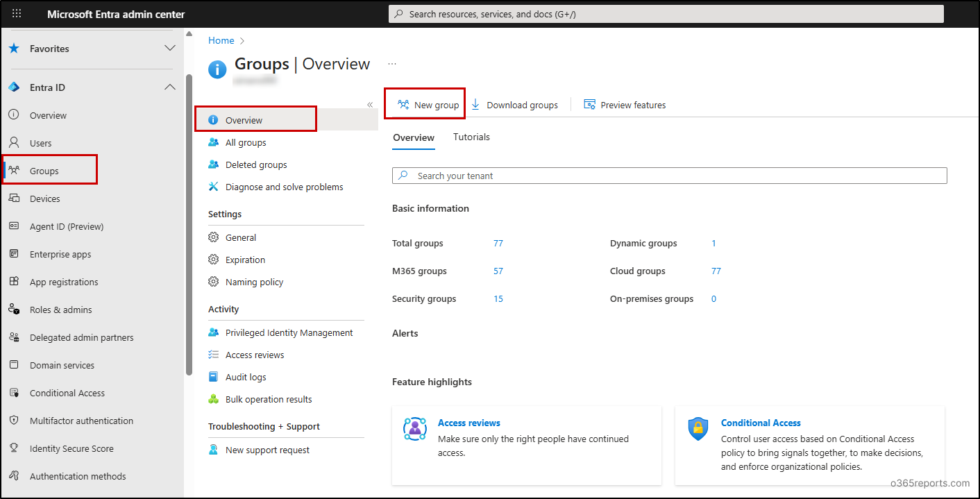Click the All groups icon
The height and width of the screenshot is (499, 980).
[x=214, y=142]
